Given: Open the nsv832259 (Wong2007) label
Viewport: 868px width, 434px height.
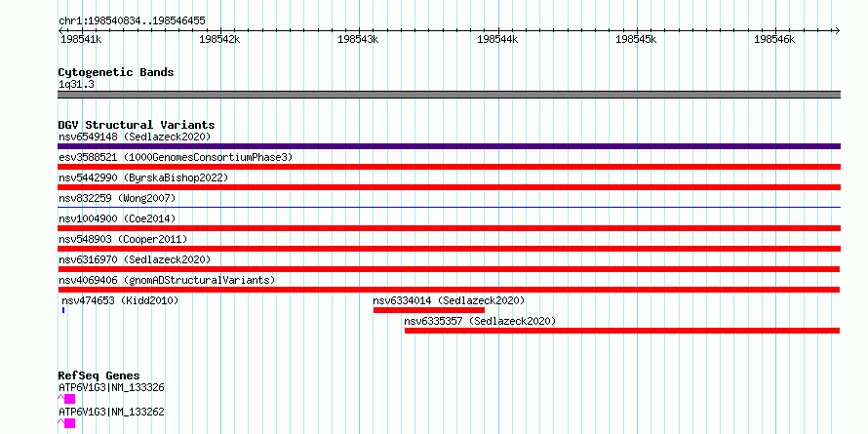Looking at the screenshot, I should (117, 198).
